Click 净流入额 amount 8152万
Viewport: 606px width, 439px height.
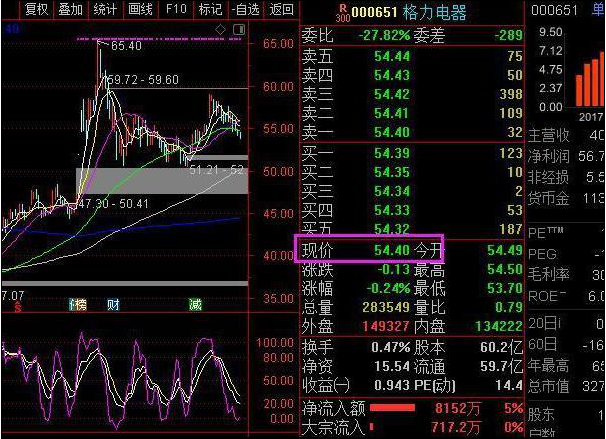pyautogui.click(x=458, y=408)
